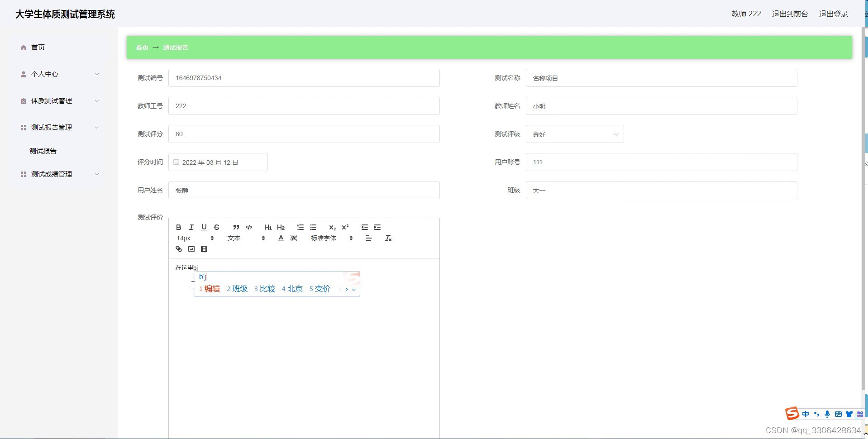This screenshot has height=439, width=868.
Task: Choose IME candidate 1 编辑
Action: [x=210, y=289]
